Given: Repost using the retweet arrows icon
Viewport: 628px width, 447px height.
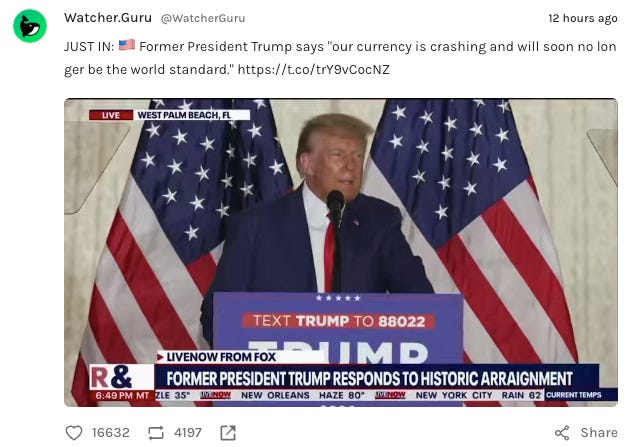Looking at the screenshot, I should [156, 433].
